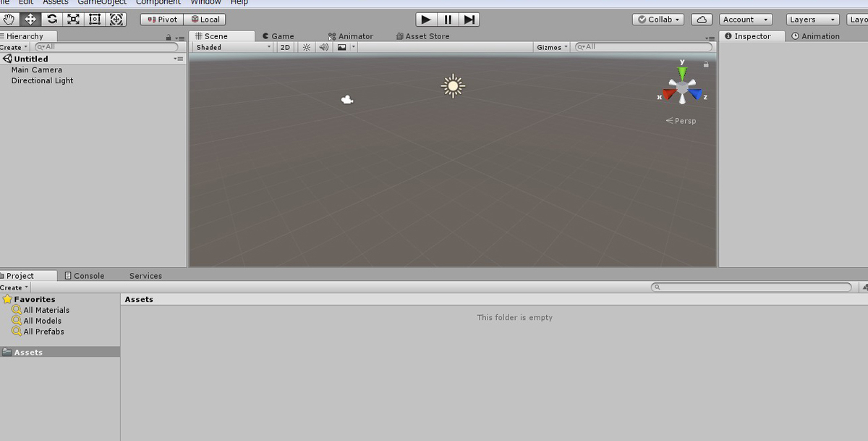Toggle scene gizmo rotation lock
The height and width of the screenshot is (441, 868).
pyautogui.click(x=706, y=64)
